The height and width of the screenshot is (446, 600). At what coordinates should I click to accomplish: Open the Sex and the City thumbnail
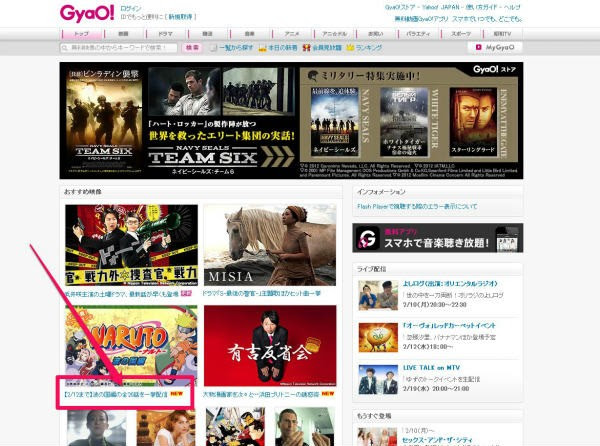pyautogui.click(x=378, y=437)
